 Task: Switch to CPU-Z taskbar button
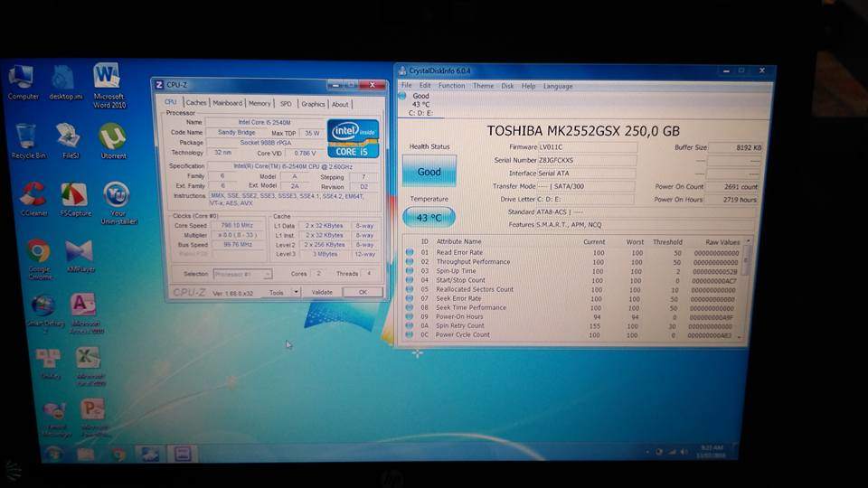coord(183,454)
